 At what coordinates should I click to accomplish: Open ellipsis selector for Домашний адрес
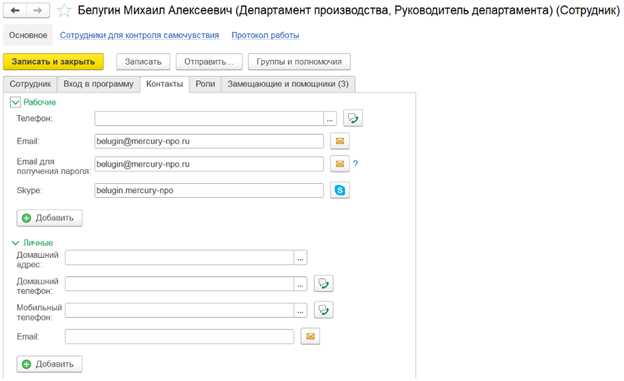point(300,258)
